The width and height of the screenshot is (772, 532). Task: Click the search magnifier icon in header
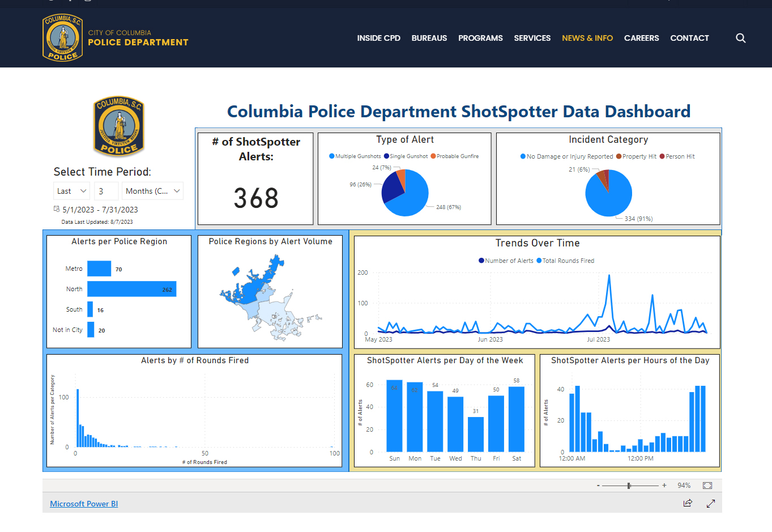coord(740,38)
